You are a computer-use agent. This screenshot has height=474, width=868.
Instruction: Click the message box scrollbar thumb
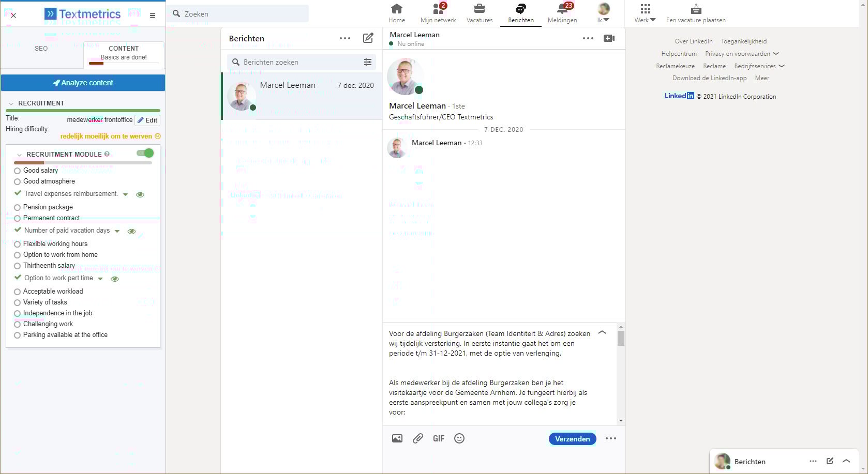pyautogui.click(x=621, y=339)
